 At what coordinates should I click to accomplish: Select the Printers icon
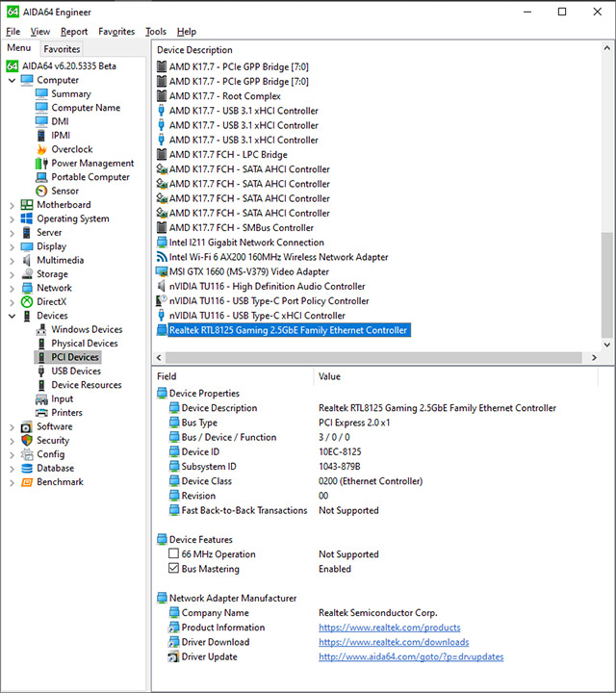(41, 412)
